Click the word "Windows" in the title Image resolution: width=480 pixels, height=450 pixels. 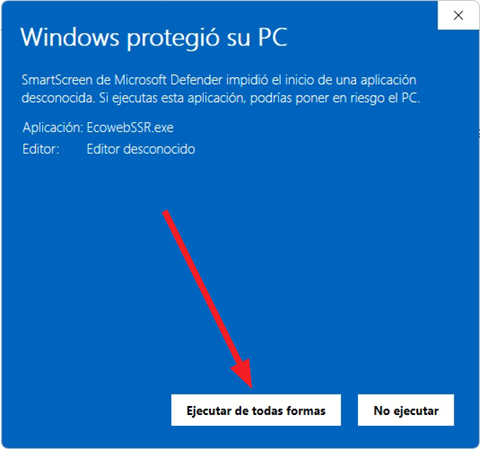point(70,37)
